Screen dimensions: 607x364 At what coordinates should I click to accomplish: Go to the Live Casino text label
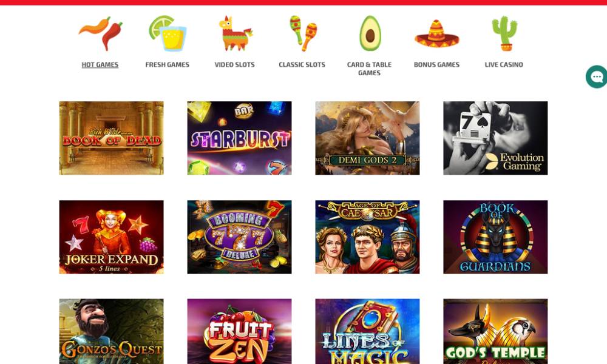504,64
